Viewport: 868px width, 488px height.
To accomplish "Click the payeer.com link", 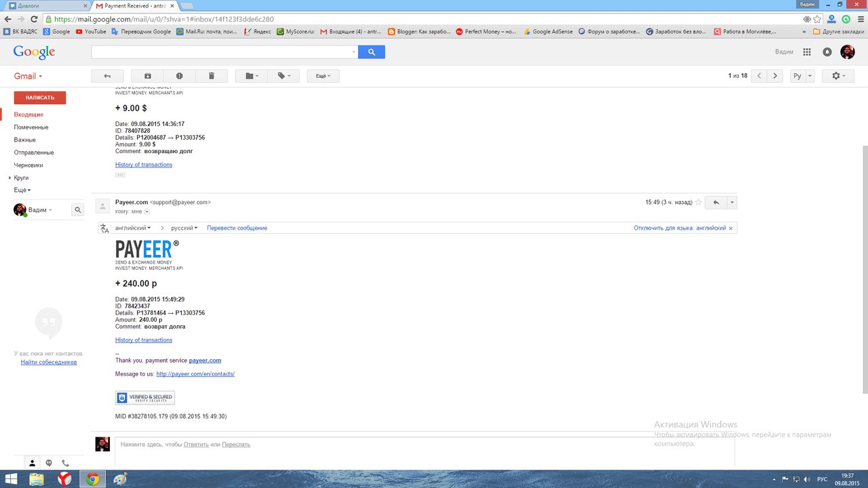I will (205, 361).
